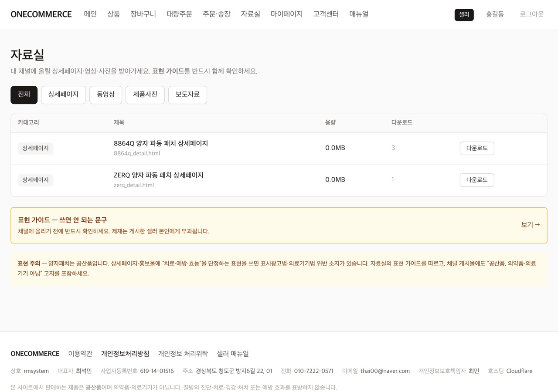This screenshot has height=392, width=558.
Task: Click the footer ONECOMMERCE logo
Action: (35, 354)
